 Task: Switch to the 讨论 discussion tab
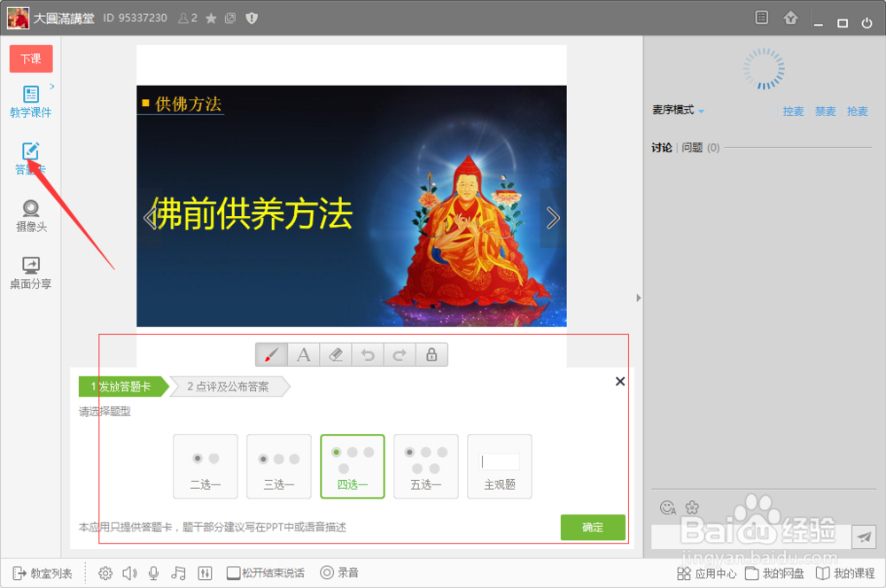coord(662,147)
